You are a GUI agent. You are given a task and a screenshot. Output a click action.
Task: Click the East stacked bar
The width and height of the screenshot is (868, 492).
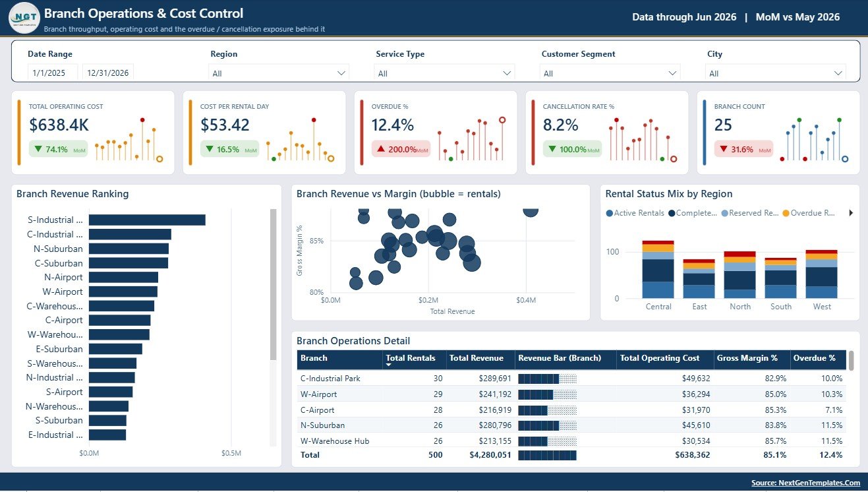tap(699, 279)
